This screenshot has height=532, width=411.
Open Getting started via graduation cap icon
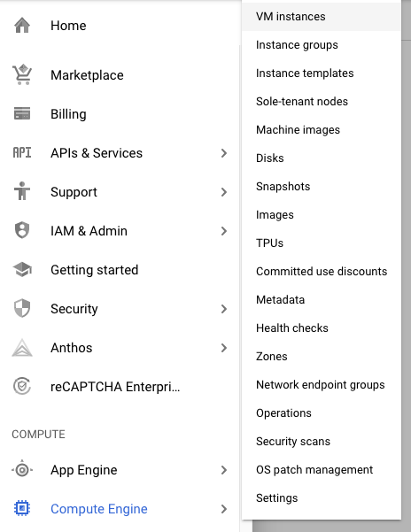point(22,270)
